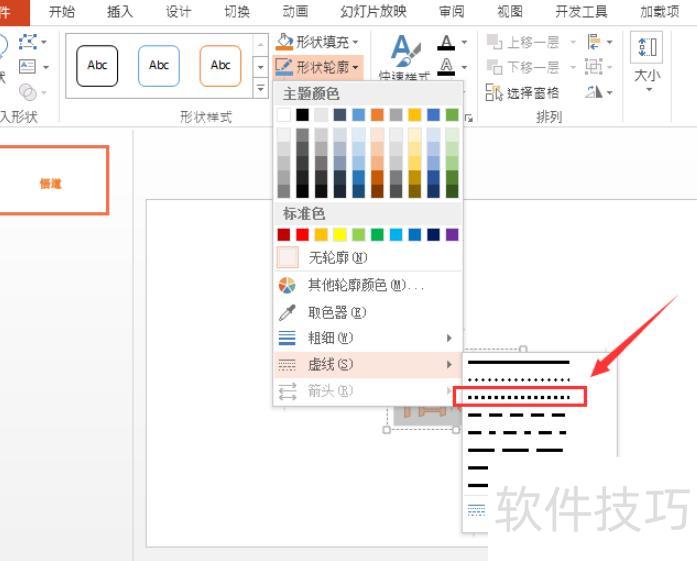Open the 选择窗格 selection pane
This screenshot has height=561, width=697.
click(523, 92)
